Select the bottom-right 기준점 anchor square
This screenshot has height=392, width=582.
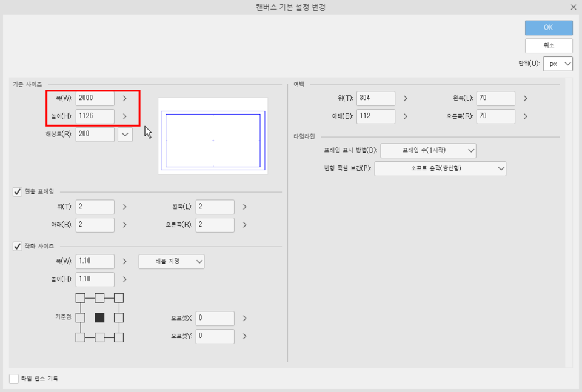119,337
